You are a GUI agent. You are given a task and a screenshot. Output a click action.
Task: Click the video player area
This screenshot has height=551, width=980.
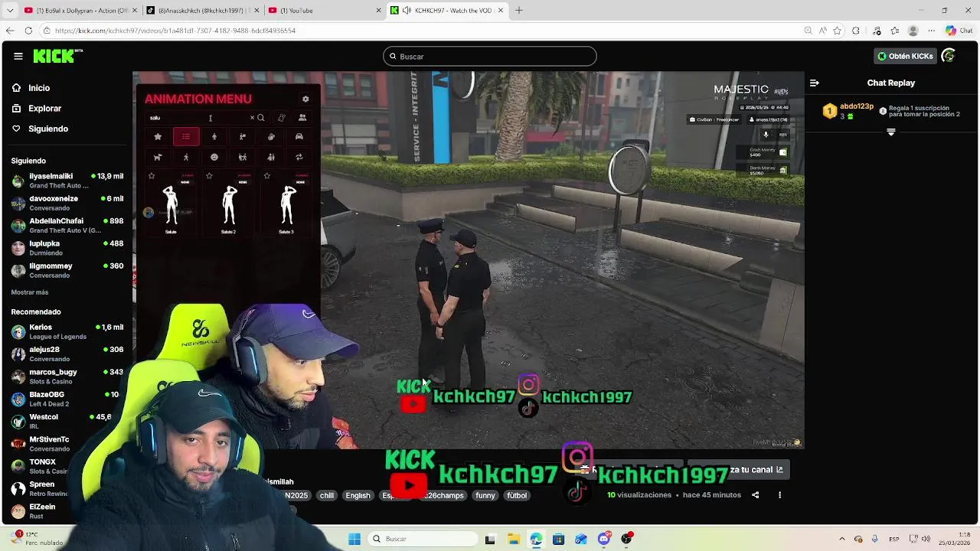pos(469,260)
